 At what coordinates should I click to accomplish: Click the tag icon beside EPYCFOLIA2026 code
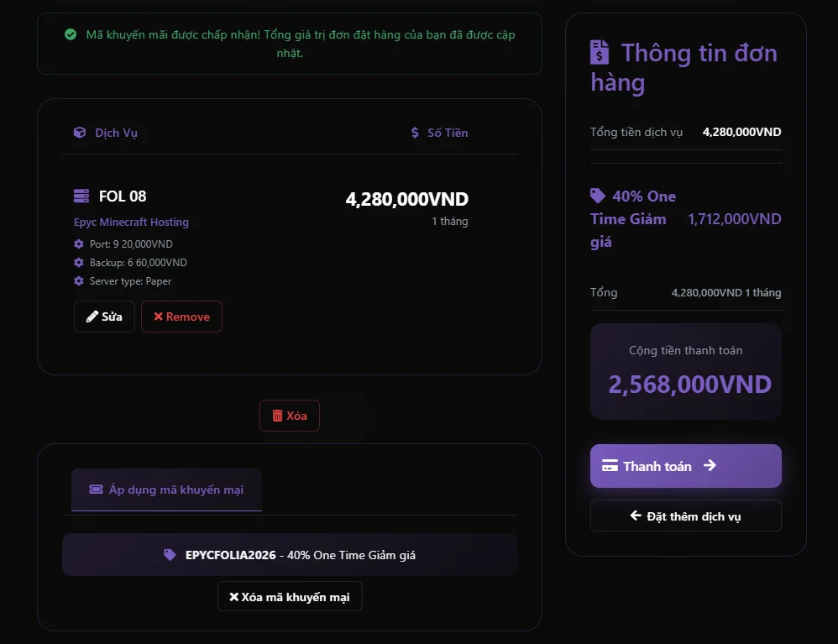pos(170,555)
